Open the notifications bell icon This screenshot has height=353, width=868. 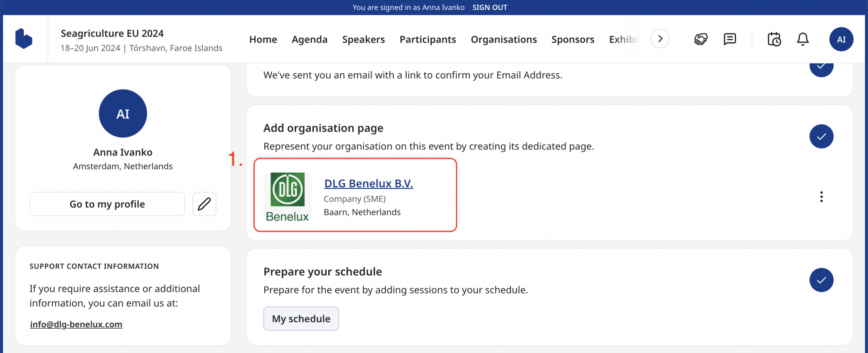[x=803, y=39]
